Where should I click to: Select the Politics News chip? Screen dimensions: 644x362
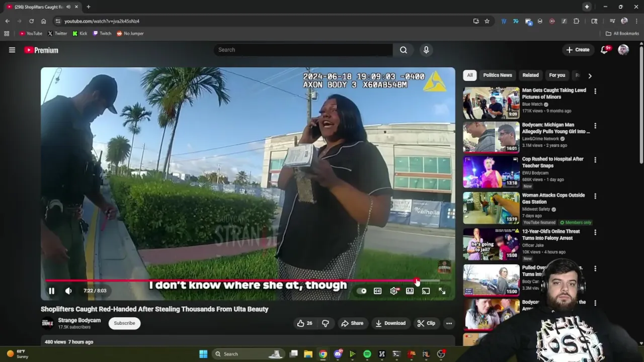[498, 75]
